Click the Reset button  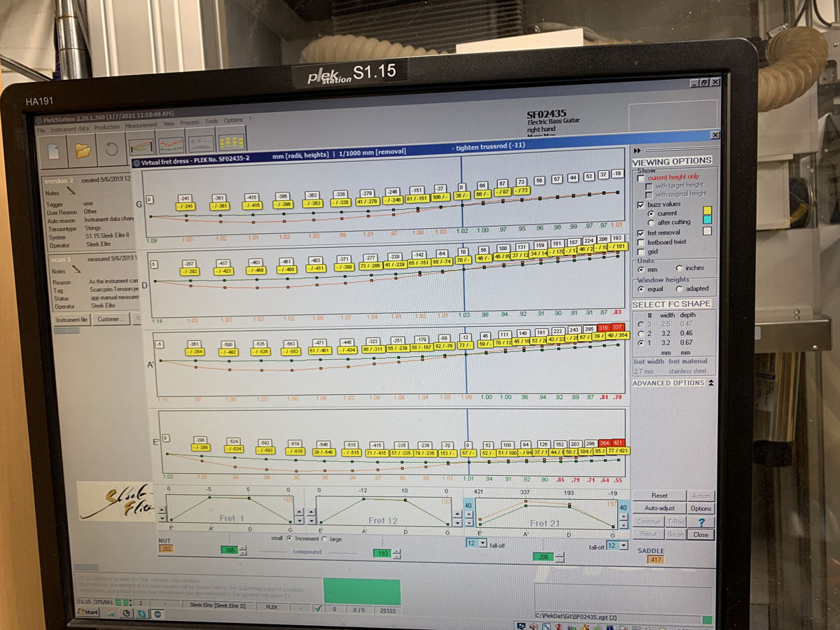pyautogui.click(x=659, y=496)
